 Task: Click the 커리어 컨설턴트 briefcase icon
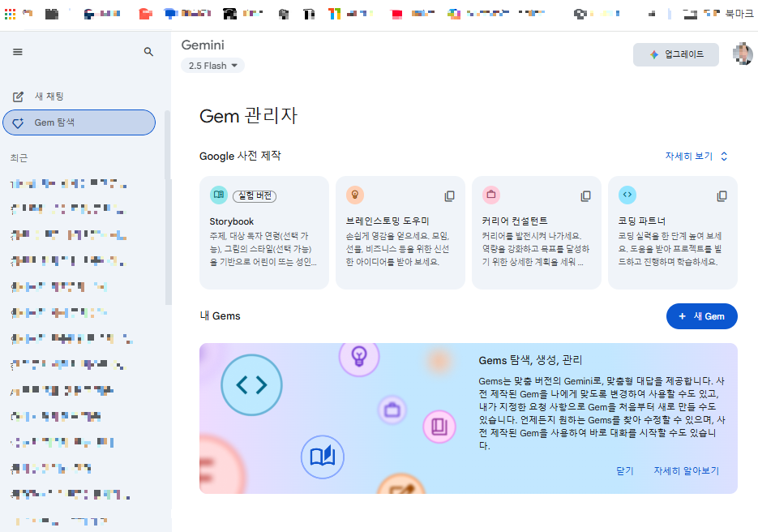(491, 195)
